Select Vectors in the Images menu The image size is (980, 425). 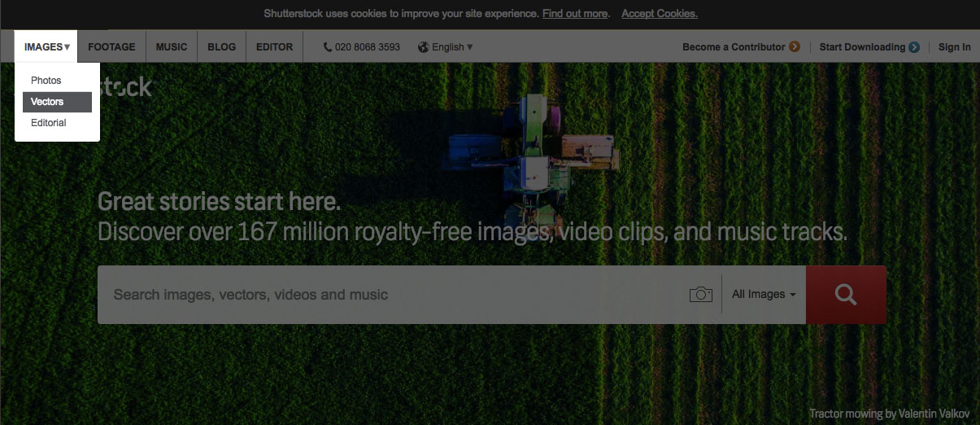click(48, 102)
